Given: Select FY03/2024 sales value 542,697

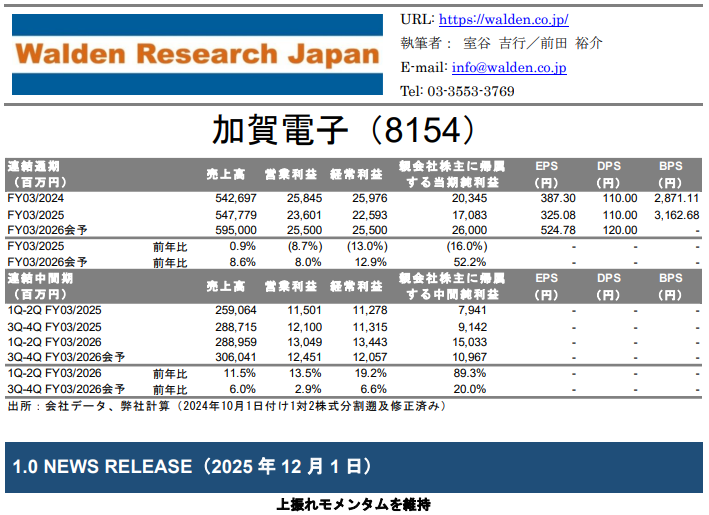Looking at the screenshot, I should pyautogui.click(x=236, y=199).
